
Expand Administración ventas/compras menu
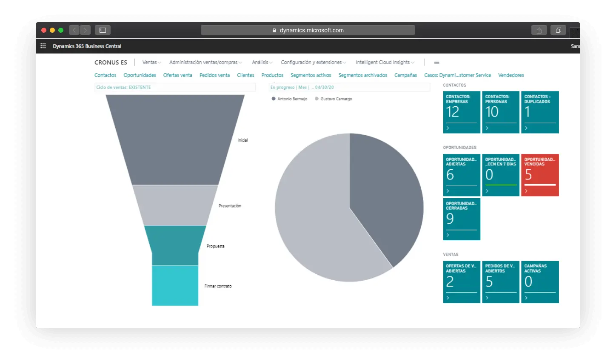pyautogui.click(x=205, y=63)
